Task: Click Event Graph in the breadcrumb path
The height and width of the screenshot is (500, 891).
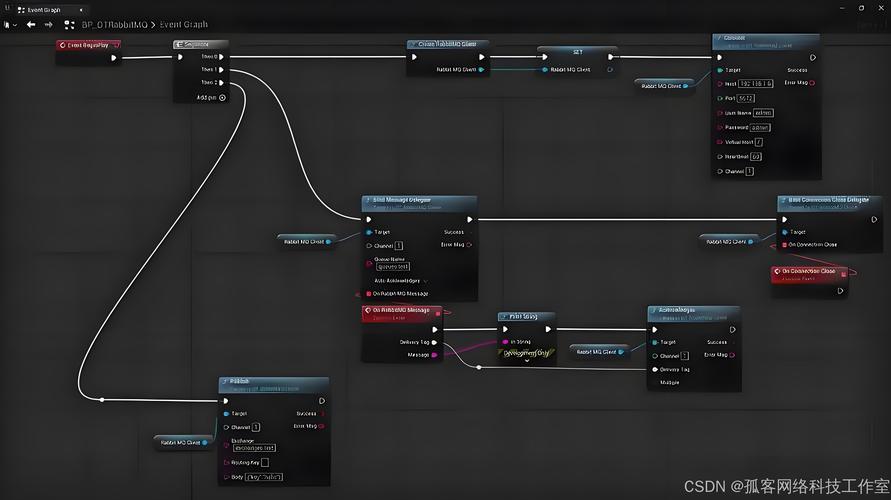Action: [x=183, y=24]
